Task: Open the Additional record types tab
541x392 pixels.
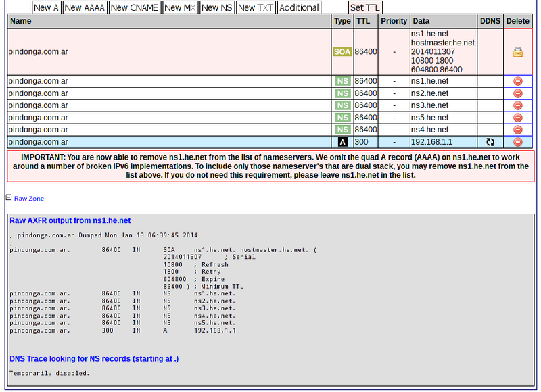Action: pos(298,7)
